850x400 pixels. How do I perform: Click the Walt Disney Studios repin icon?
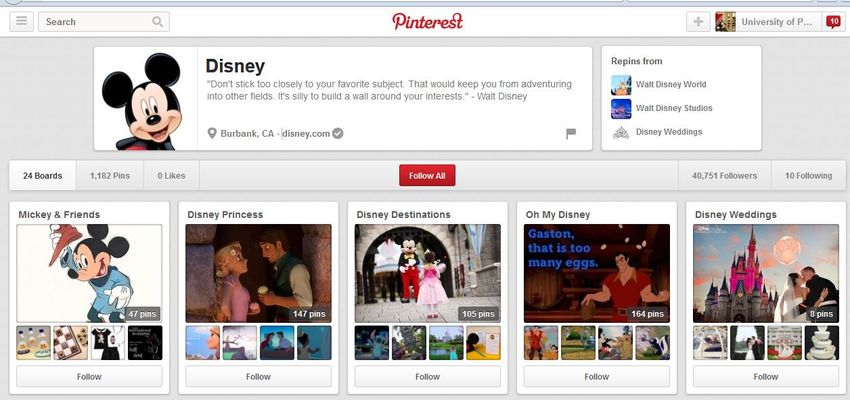[621, 108]
